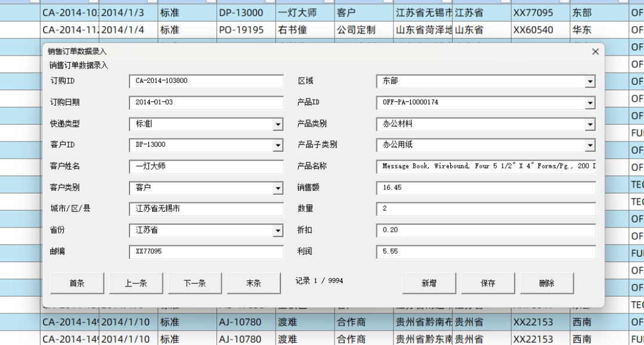Viewport: 644px width, 345px height.
Task: Click the spreadsheet cell 江苏省无锡市 in top row
Action: point(423,13)
